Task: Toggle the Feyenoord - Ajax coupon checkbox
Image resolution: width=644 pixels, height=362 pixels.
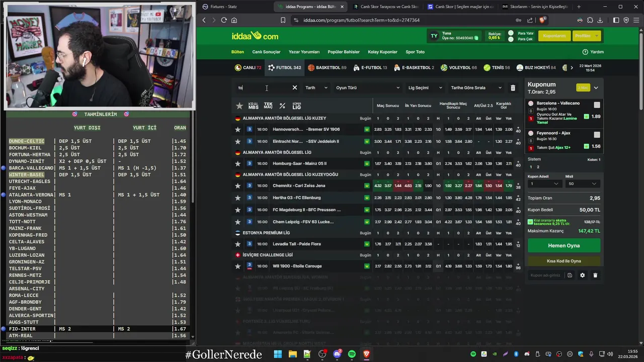Action: pos(597,135)
